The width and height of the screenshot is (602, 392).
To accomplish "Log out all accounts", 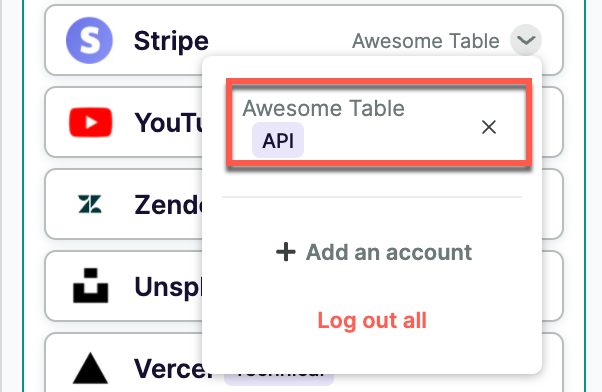I will [x=372, y=320].
